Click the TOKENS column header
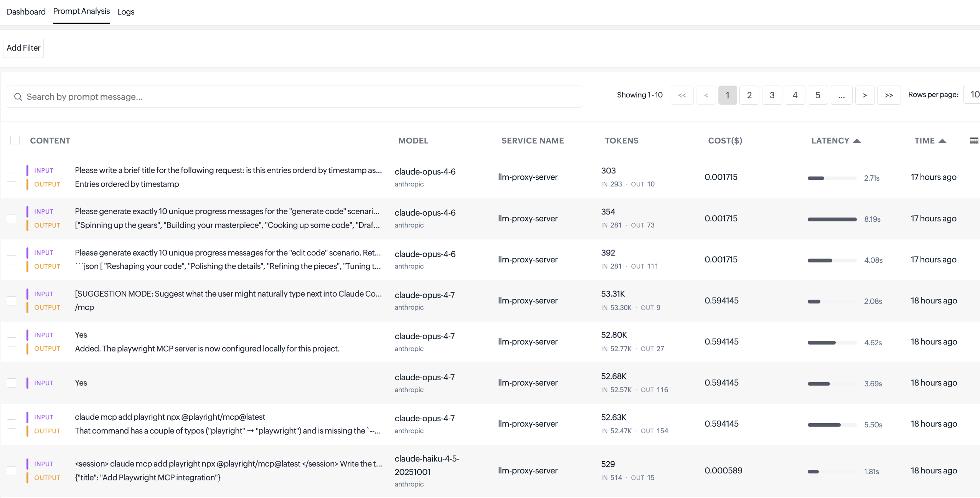 622,141
